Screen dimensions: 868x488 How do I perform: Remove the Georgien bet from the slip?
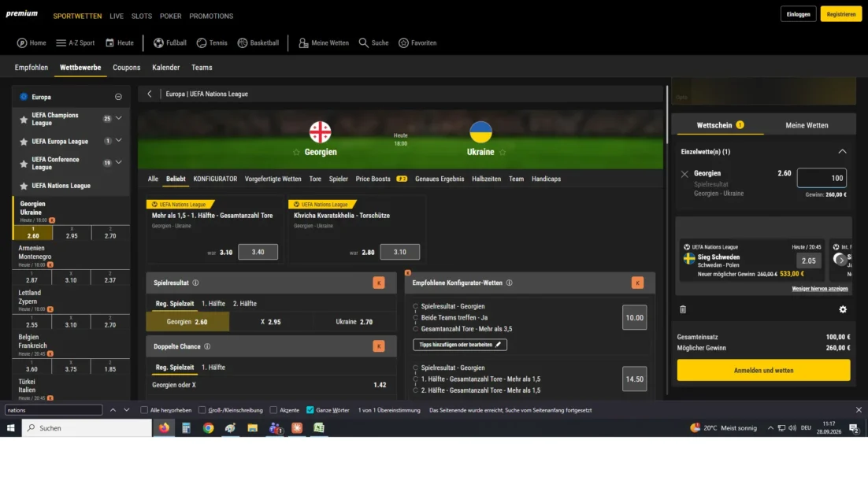[684, 174]
